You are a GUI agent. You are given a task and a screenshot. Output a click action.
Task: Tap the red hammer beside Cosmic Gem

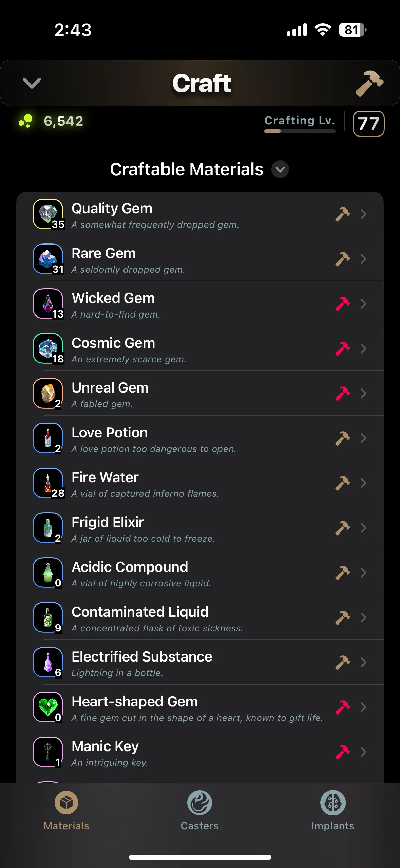click(342, 348)
